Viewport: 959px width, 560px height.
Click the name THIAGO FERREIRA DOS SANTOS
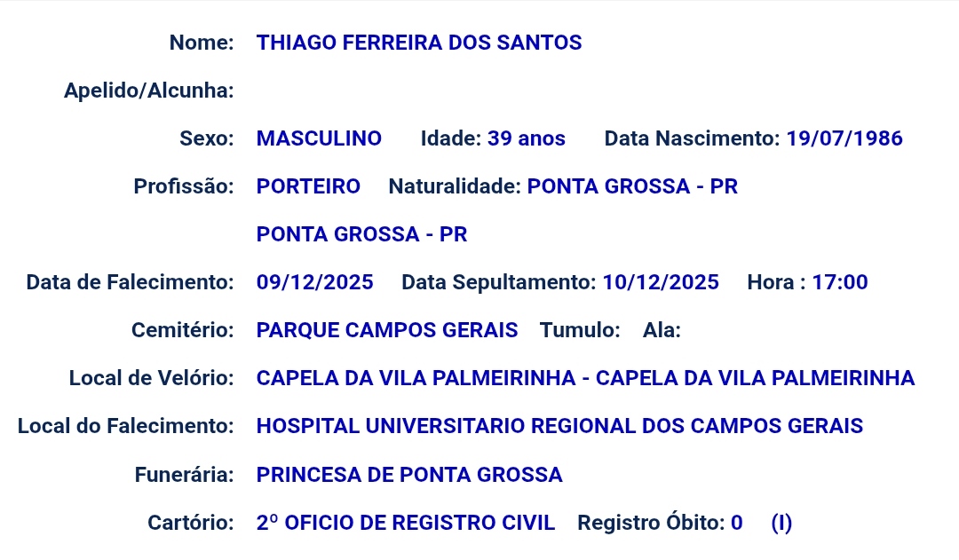pos(419,43)
